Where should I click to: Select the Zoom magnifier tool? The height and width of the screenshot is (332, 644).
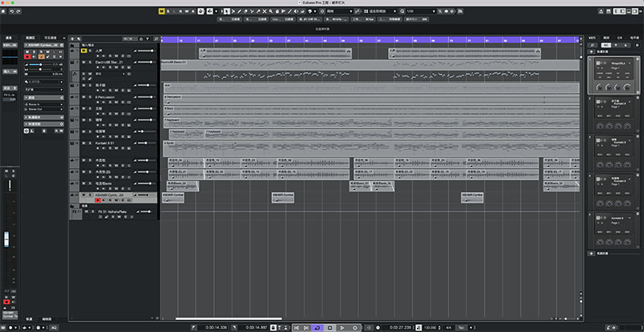[270, 11]
